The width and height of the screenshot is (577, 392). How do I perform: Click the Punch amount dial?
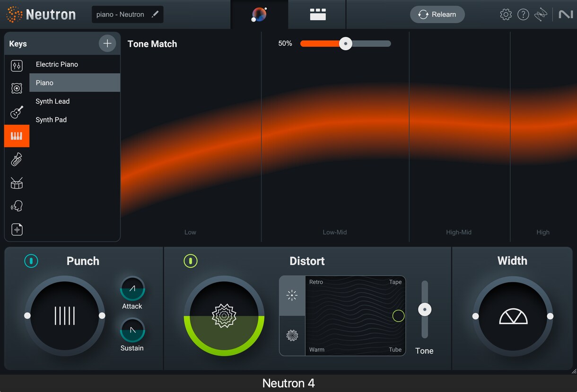(65, 316)
